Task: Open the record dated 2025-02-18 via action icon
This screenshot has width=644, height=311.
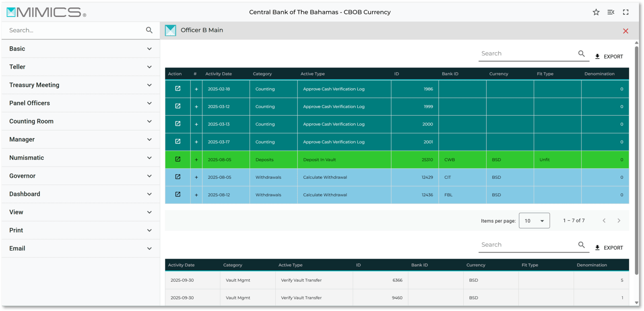Action: click(x=178, y=89)
